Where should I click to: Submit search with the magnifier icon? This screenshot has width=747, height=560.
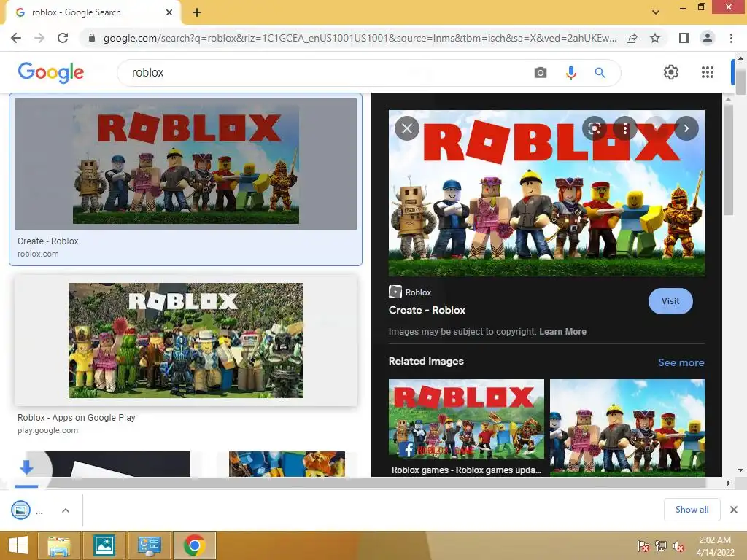point(600,72)
